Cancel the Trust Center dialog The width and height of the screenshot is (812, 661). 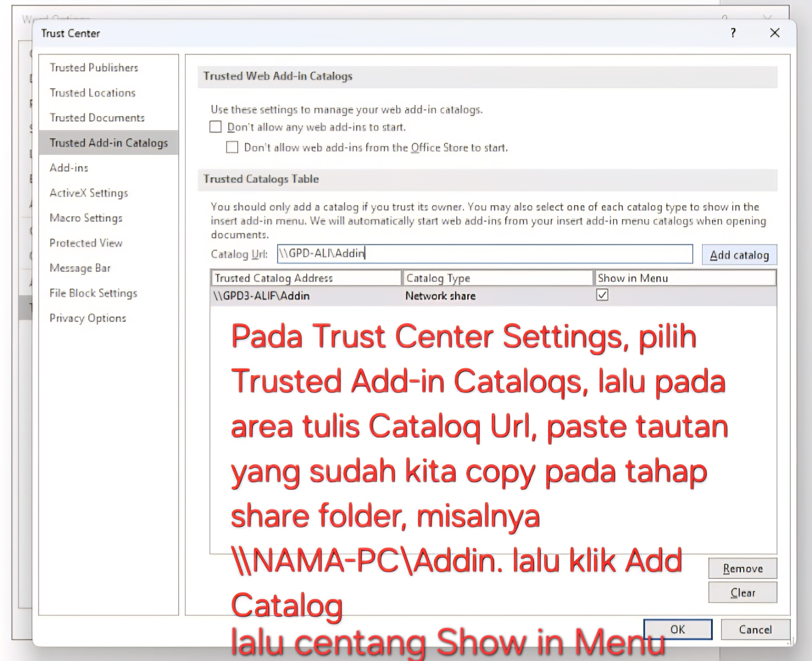755,629
